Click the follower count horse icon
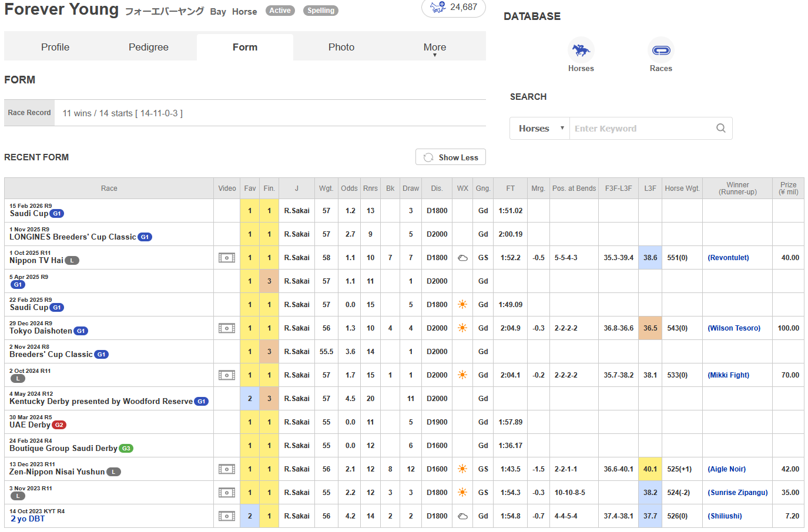 438,7
